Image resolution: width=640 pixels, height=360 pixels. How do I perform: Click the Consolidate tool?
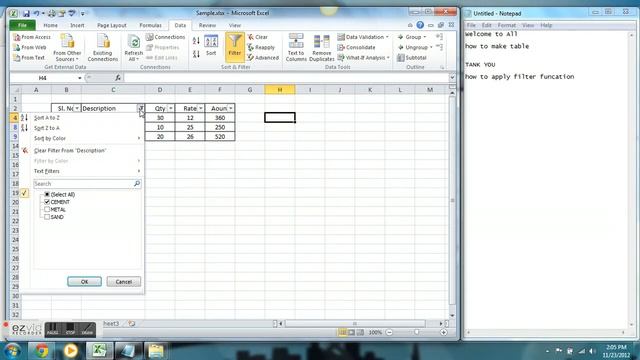pyautogui.click(x=356, y=47)
